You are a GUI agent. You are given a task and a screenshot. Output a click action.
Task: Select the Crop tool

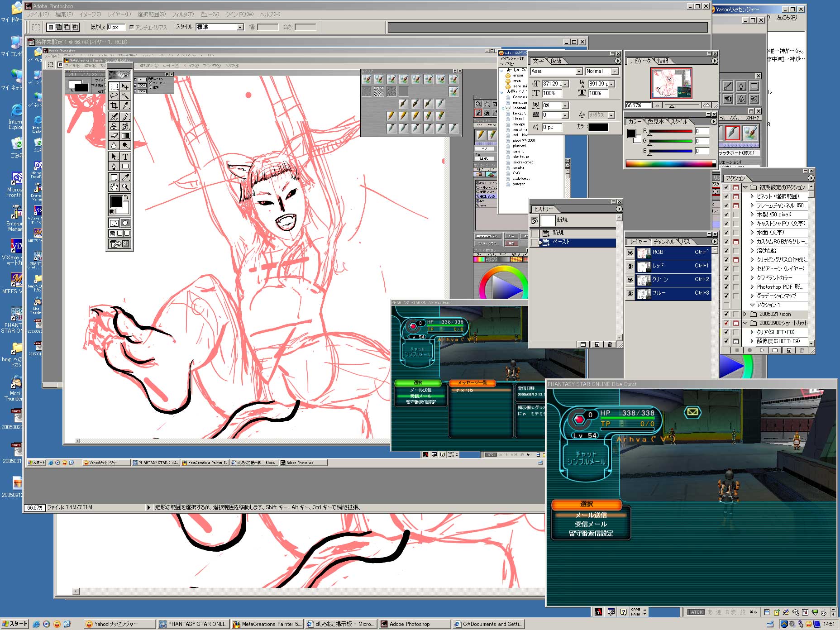coord(114,105)
